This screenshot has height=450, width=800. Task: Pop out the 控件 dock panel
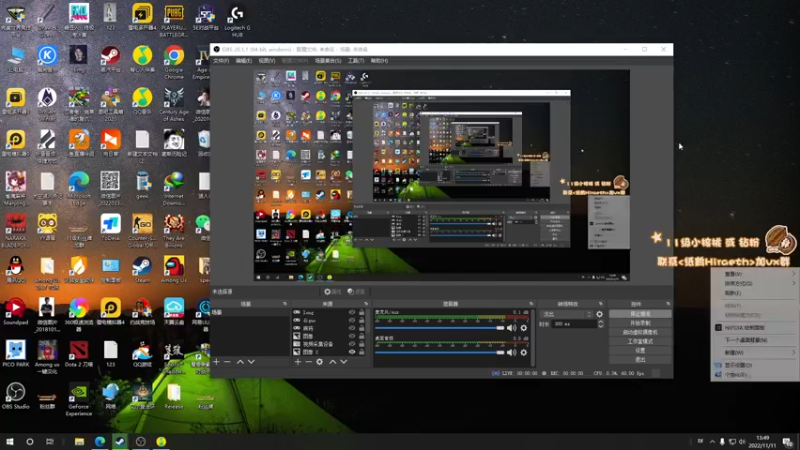click(668, 304)
